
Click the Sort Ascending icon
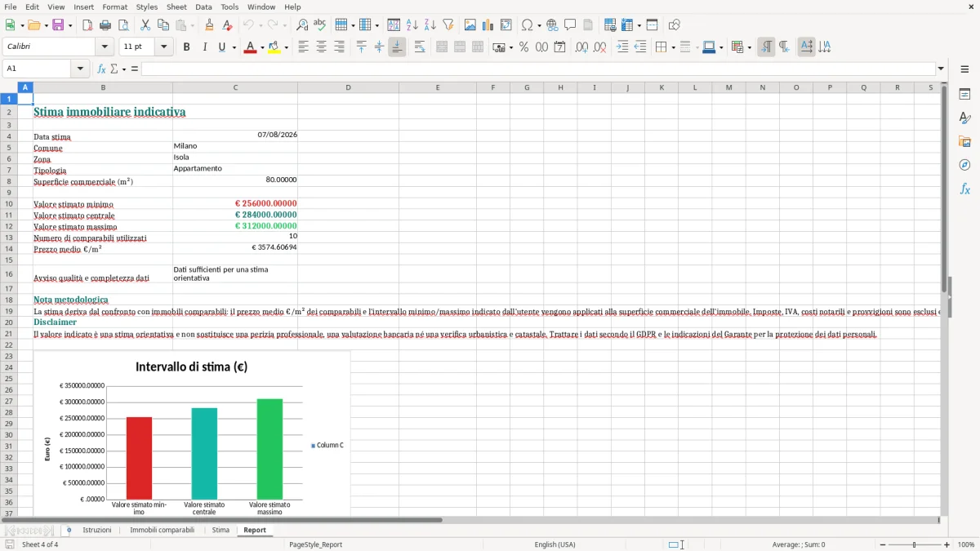(412, 25)
